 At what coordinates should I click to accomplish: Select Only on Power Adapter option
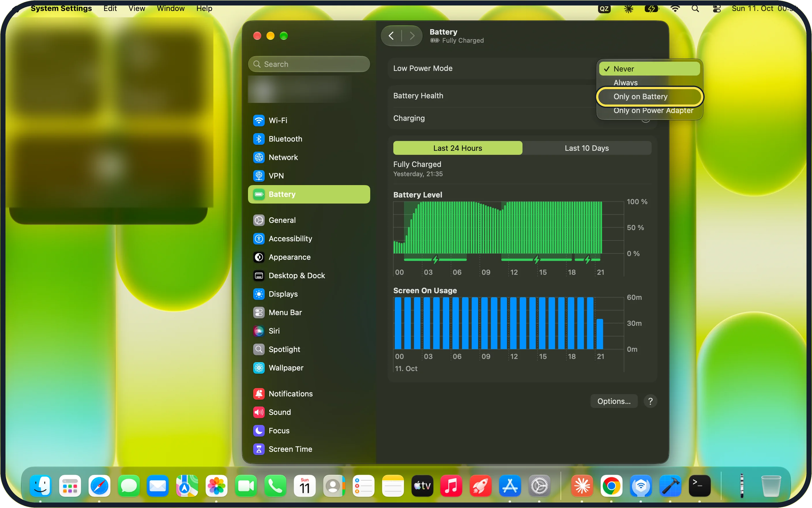pos(649,110)
